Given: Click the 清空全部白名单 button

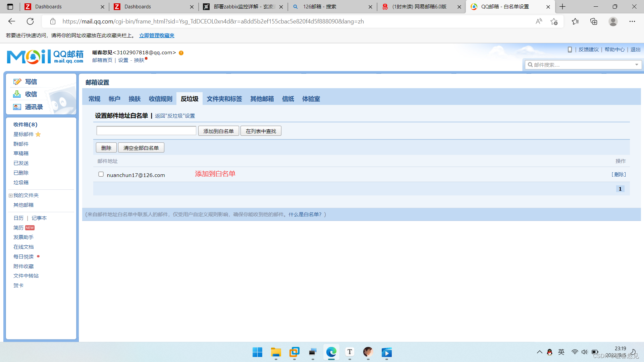Looking at the screenshot, I should [141, 148].
